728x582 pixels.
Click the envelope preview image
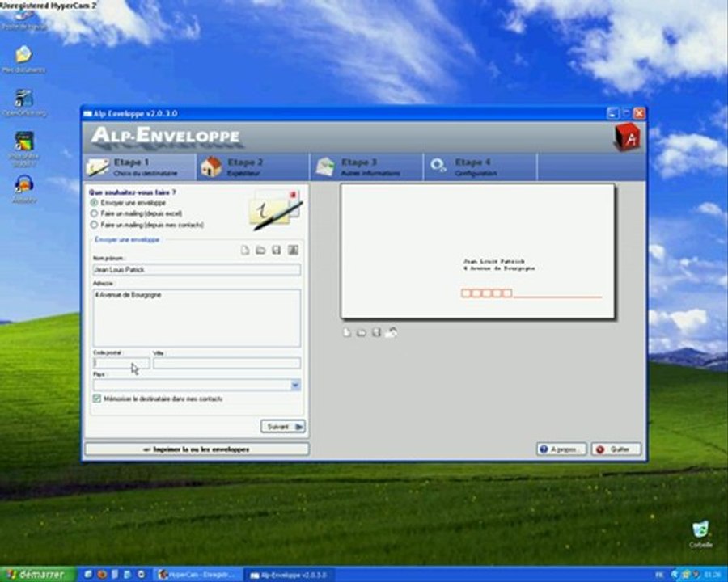478,251
